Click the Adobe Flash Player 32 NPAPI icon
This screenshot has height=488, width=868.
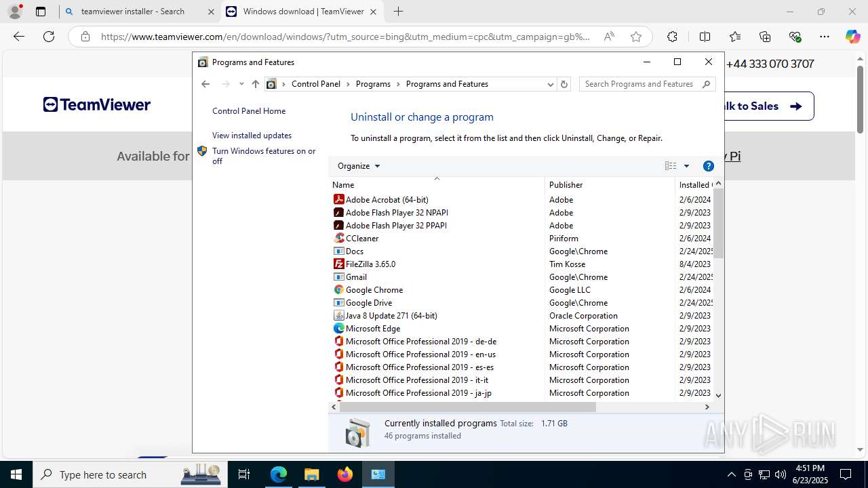[339, 212]
